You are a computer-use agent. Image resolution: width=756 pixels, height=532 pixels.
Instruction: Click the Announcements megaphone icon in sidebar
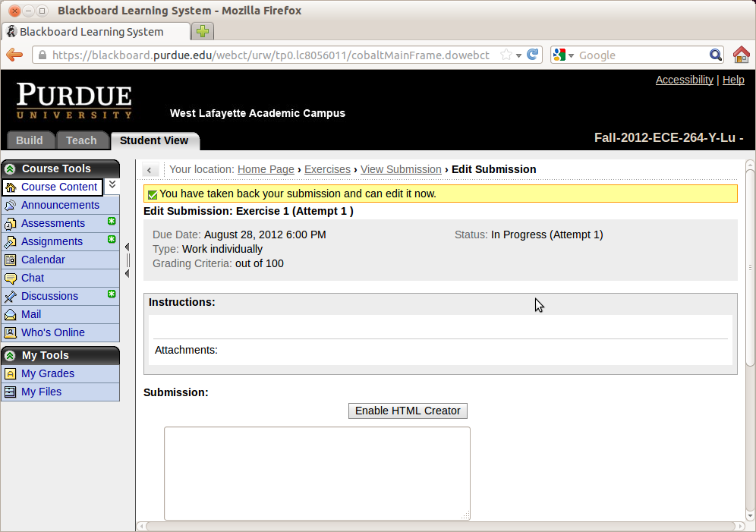(10, 206)
